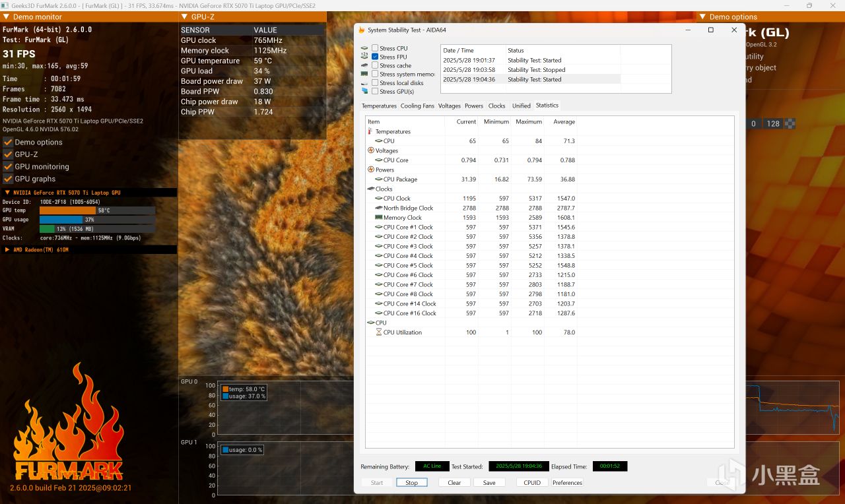
Task: Select the 19:03:58 Stability Test: Stopped log row
Action: click(531, 69)
